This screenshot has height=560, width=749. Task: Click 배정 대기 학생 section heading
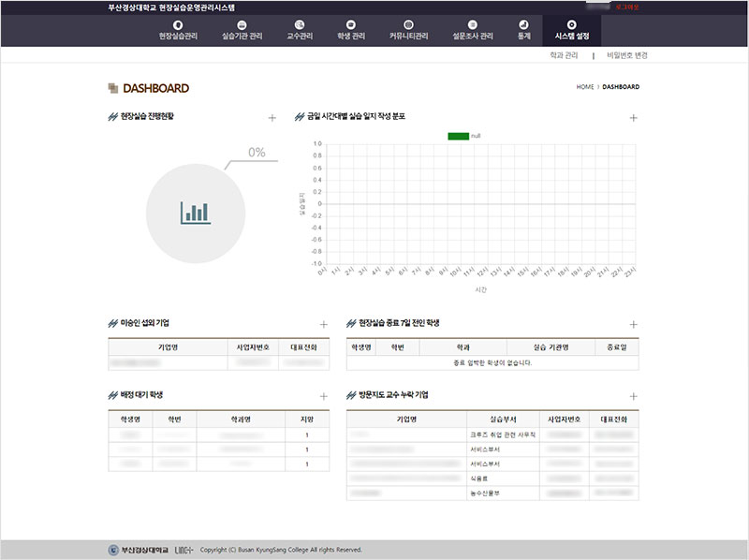142,394
